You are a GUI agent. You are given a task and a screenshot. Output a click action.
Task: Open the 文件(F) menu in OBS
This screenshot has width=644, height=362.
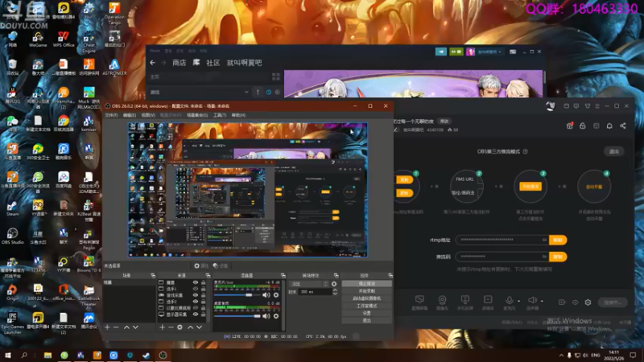(111, 115)
